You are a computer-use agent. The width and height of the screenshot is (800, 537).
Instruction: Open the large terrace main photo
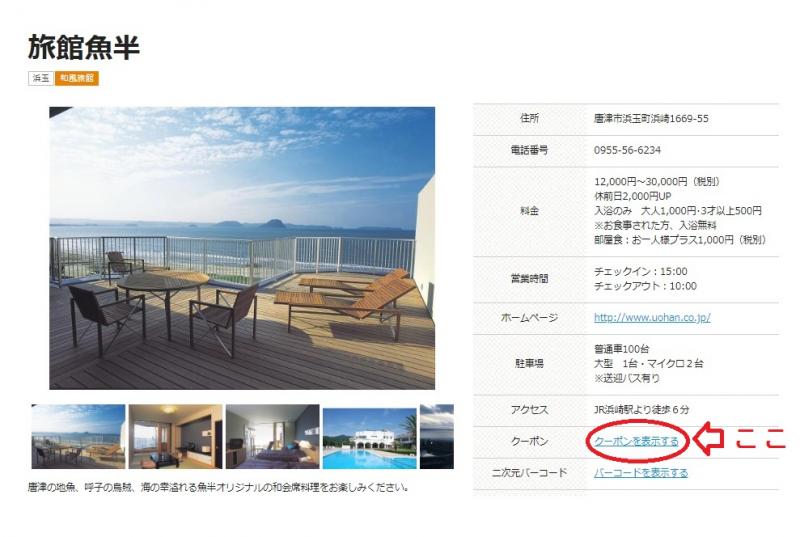(242, 247)
